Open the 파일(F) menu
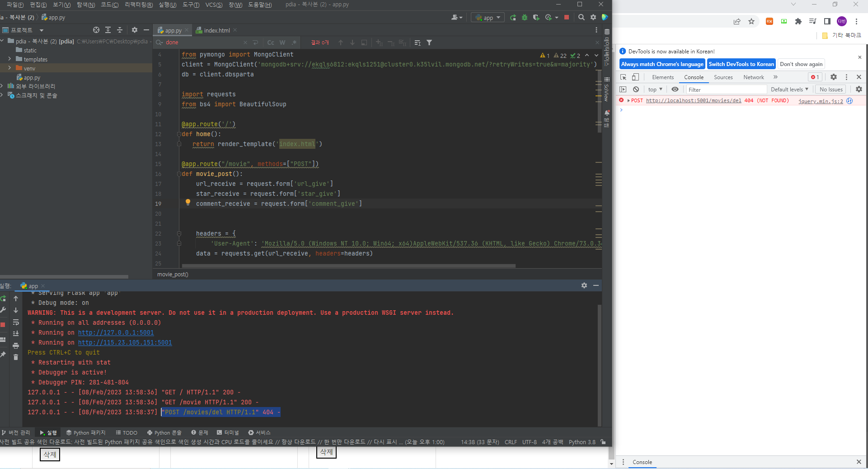The width and height of the screenshot is (868, 469). point(15,5)
